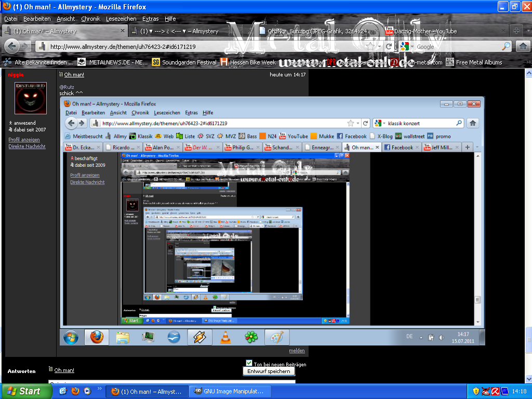Click the yellow security shield tray icon

point(476,391)
